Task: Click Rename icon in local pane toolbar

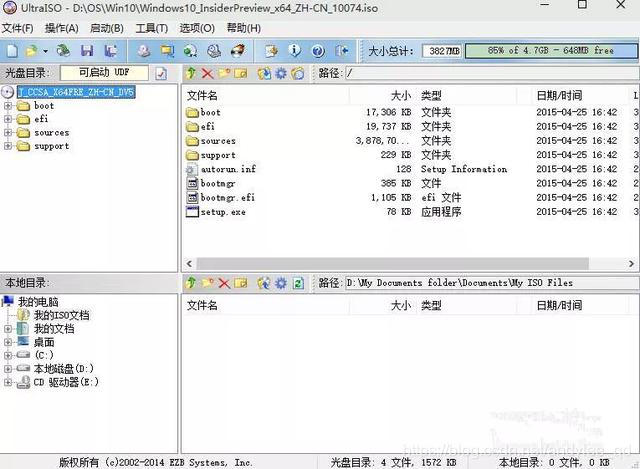Action: coord(241,283)
